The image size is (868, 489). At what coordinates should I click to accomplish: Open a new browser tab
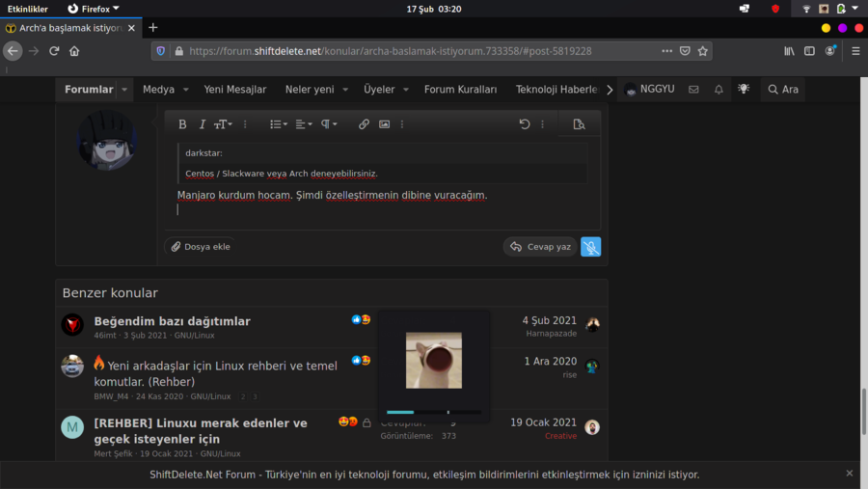[153, 28]
